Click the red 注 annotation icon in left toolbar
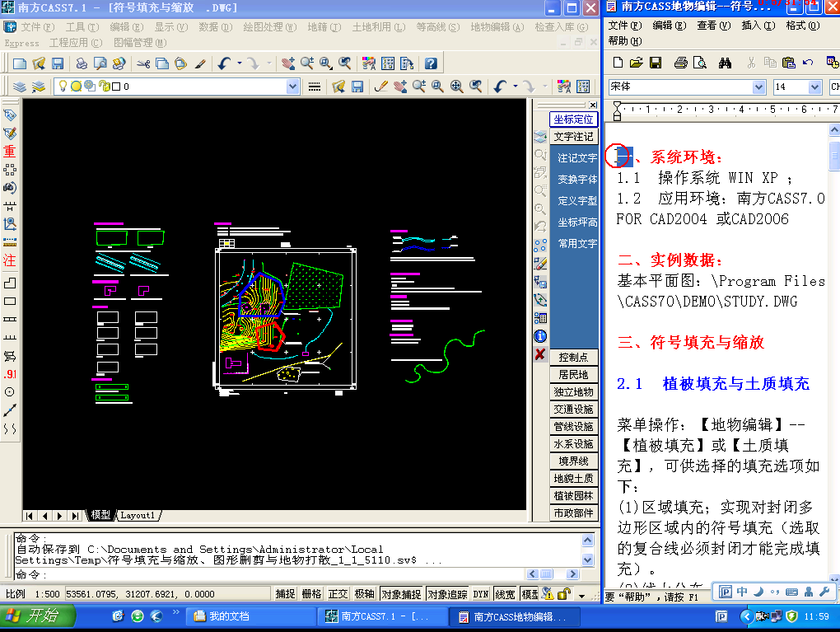The image size is (840, 632). (x=10, y=260)
